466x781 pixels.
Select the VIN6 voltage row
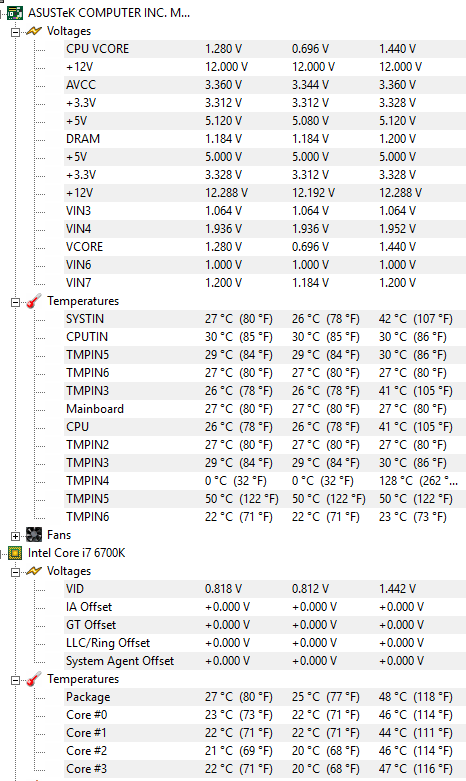click(263, 264)
